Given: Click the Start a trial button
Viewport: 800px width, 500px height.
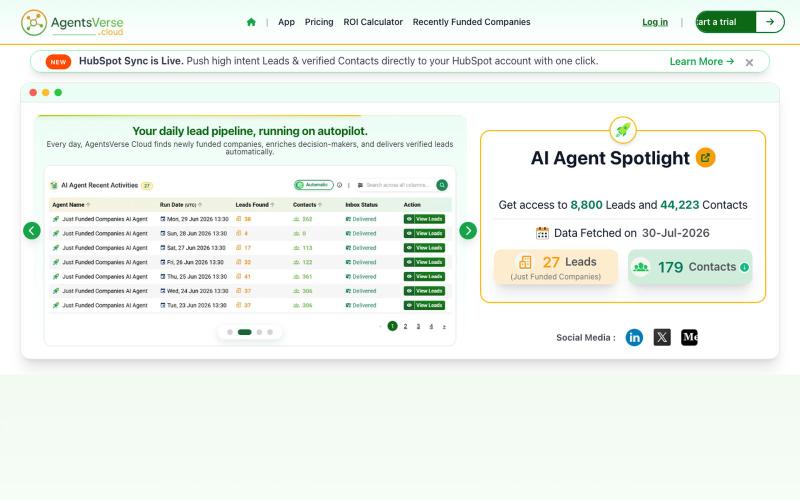Looking at the screenshot, I should pos(740,22).
